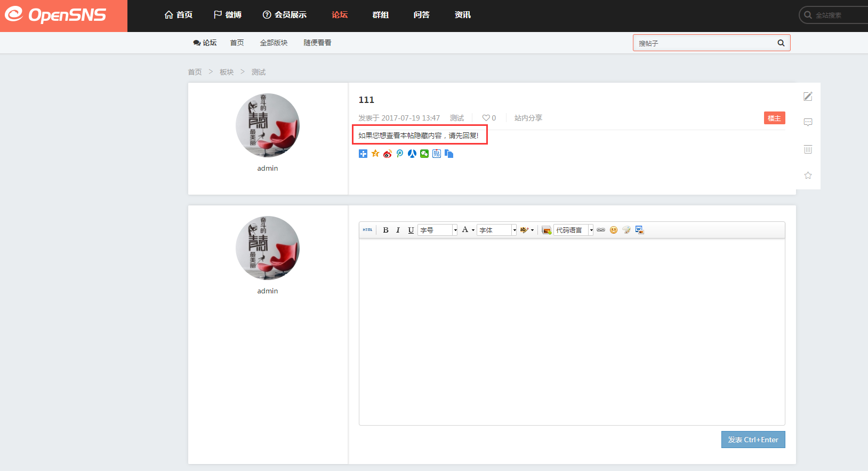The image size is (868, 471).
Task: Expand the 代码语言 code language dropdown
Action: (591, 230)
